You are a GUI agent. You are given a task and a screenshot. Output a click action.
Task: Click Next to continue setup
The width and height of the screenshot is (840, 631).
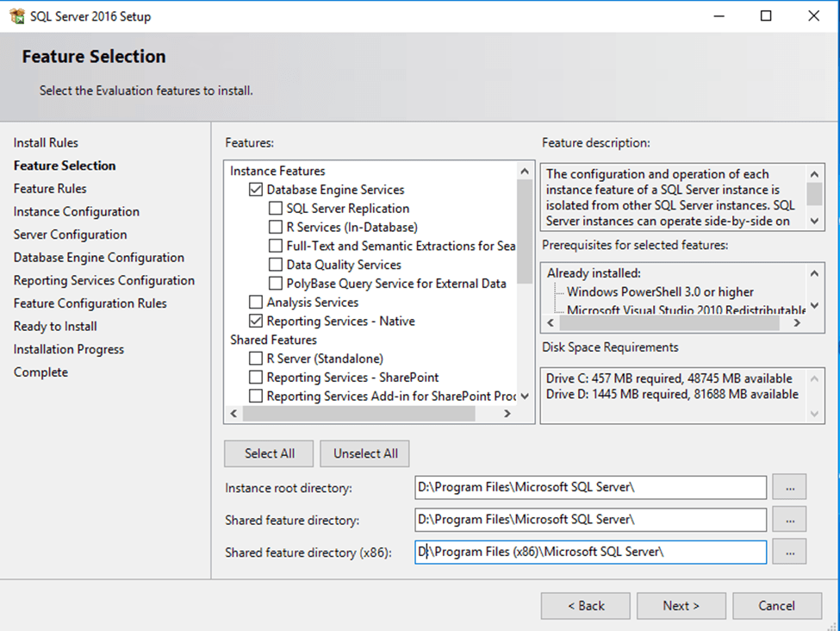pos(681,606)
